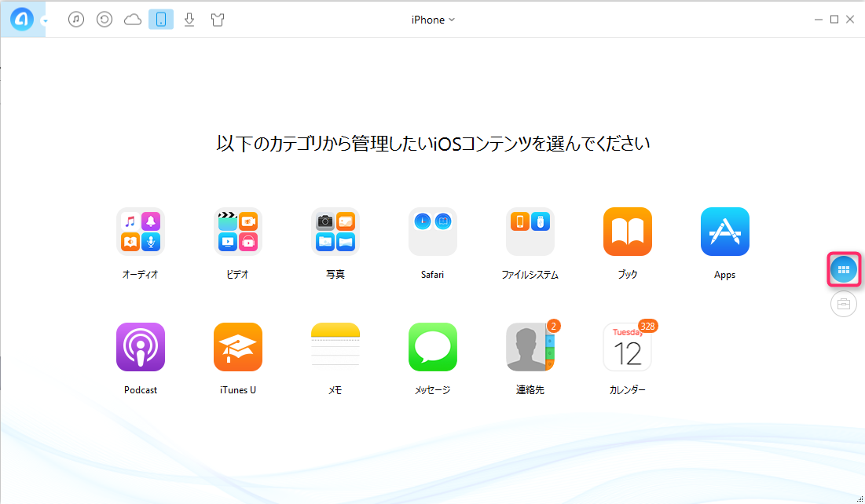Open the ブック books category
Screen dimensions: 865x504
628,232
